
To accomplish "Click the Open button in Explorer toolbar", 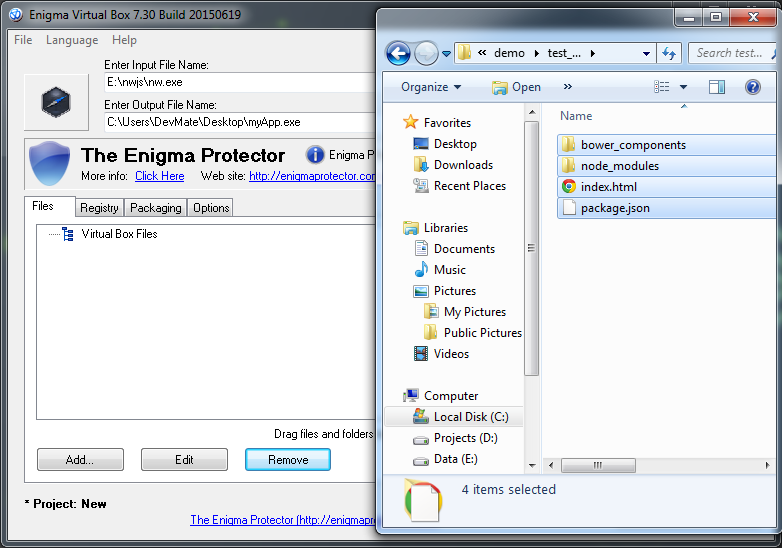I will pos(516,87).
